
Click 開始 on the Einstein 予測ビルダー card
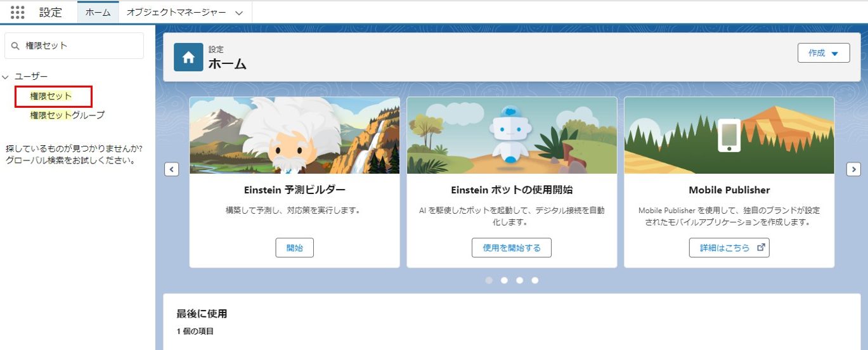tap(295, 248)
